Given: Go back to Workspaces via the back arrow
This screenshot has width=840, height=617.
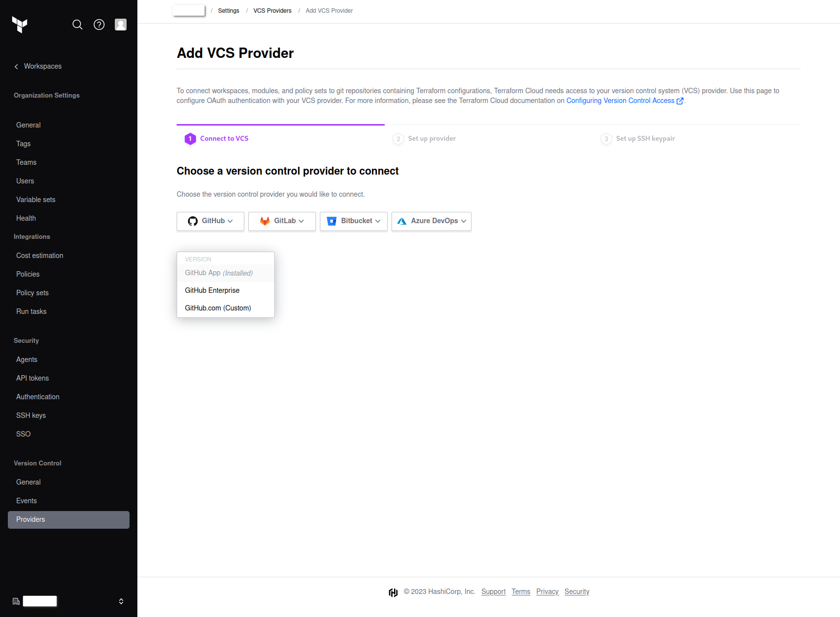Looking at the screenshot, I should [16, 67].
